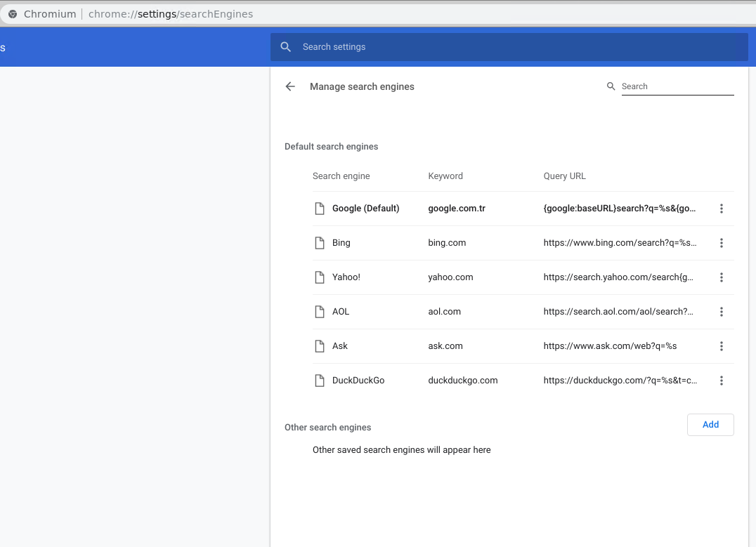Image resolution: width=756 pixels, height=547 pixels.
Task: Click the page icon next to Bing
Action: (x=319, y=243)
